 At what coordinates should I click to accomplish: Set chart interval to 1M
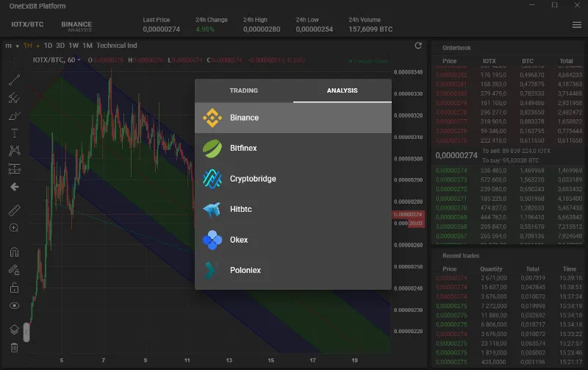coord(87,46)
